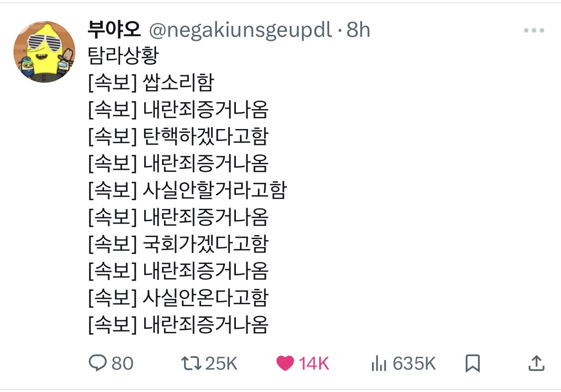Click the 8h timestamp
This screenshot has width=561, height=392.
point(358,30)
